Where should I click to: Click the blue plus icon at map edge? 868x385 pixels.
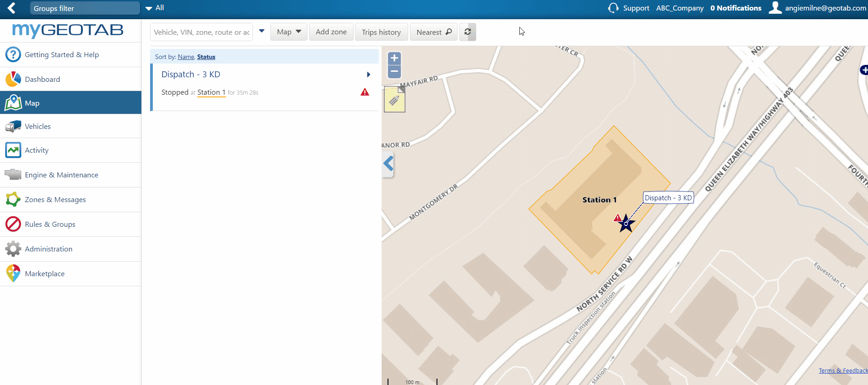[x=864, y=70]
